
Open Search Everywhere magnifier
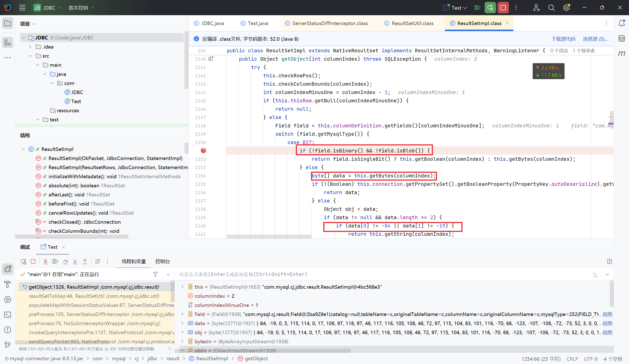[551, 8]
